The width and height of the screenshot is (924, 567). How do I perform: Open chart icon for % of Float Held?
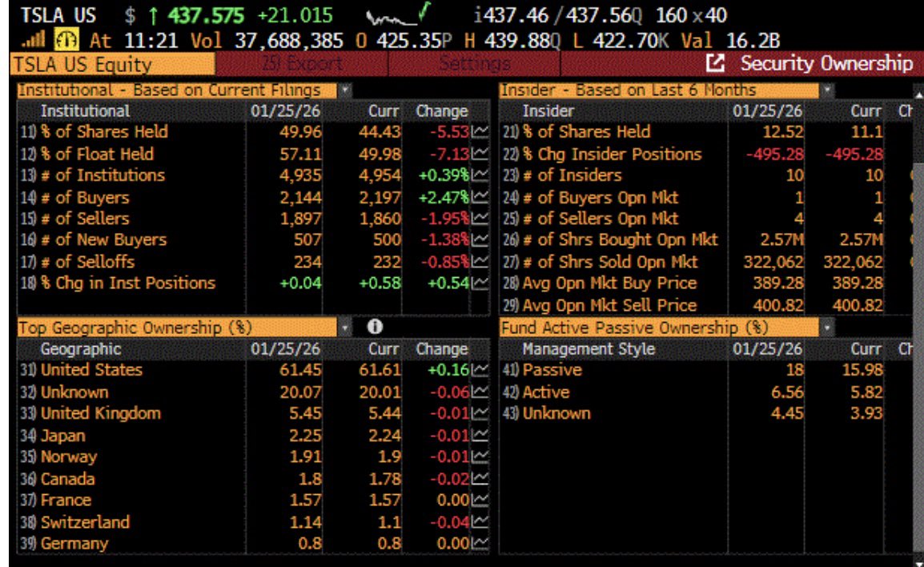pos(480,154)
